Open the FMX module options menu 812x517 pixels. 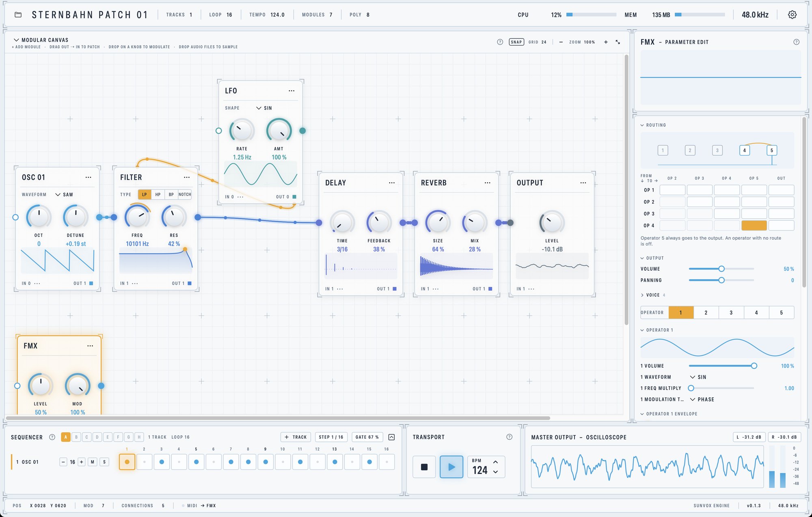point(90,346)
